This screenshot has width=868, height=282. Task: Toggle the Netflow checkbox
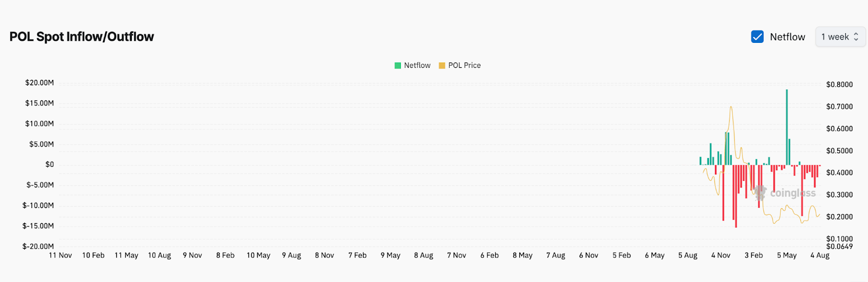click(x=757, y=36)
